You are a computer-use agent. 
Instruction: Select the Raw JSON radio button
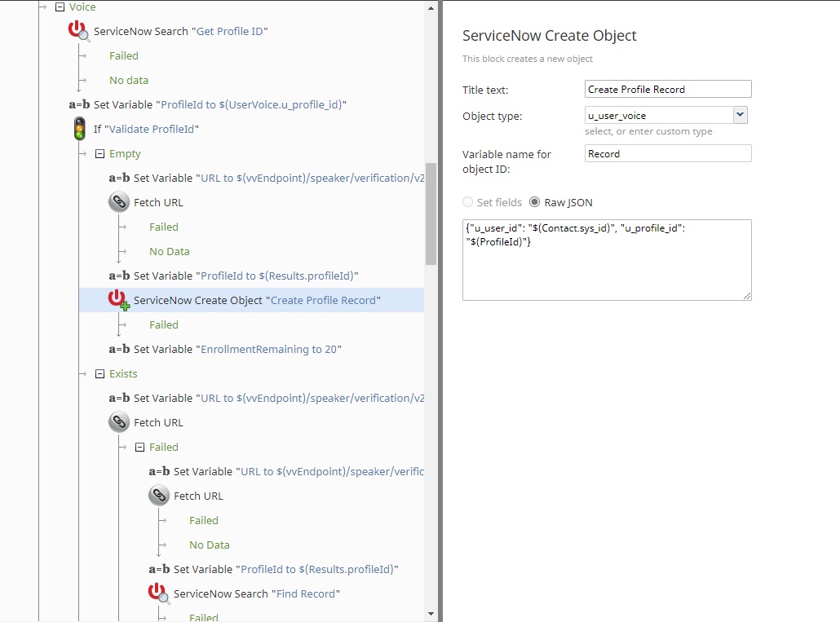coord(534,202)
